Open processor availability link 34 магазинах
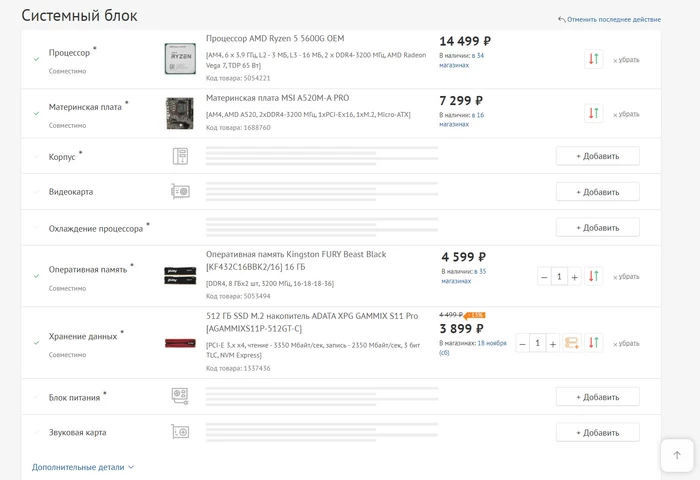The image size is (700, 480). (x=461, y=60)
